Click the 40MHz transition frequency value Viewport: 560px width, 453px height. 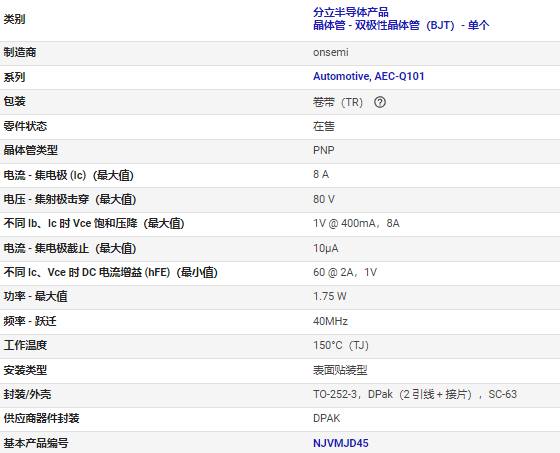(x=330, y=321)
